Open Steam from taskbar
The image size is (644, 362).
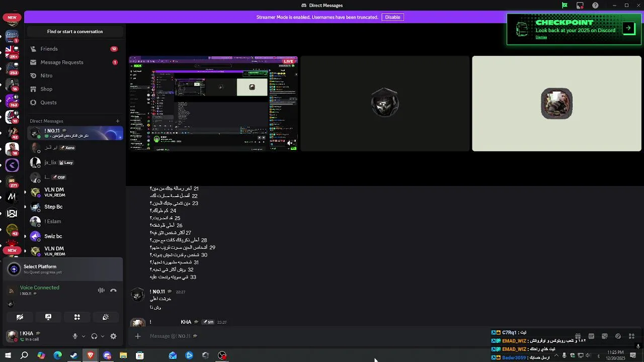pos(74,355)
